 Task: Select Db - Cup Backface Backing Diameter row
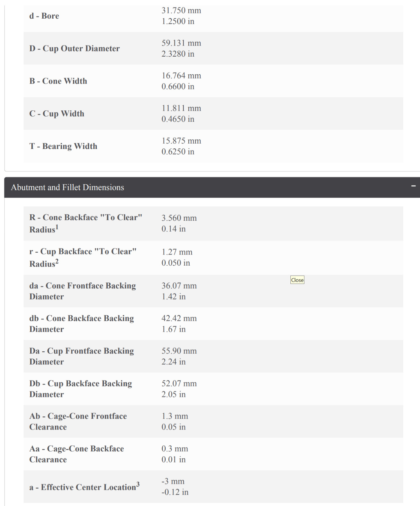pos(213,389)
